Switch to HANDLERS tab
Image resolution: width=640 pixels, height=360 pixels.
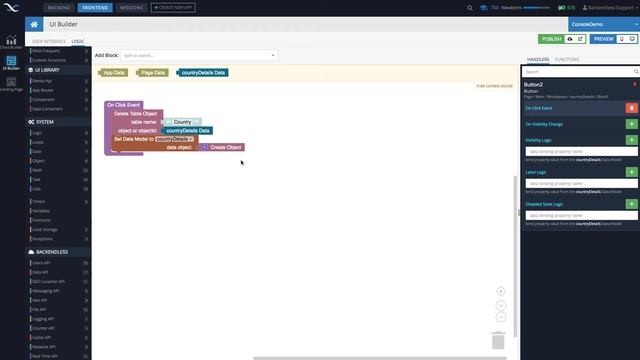(538, 60)
